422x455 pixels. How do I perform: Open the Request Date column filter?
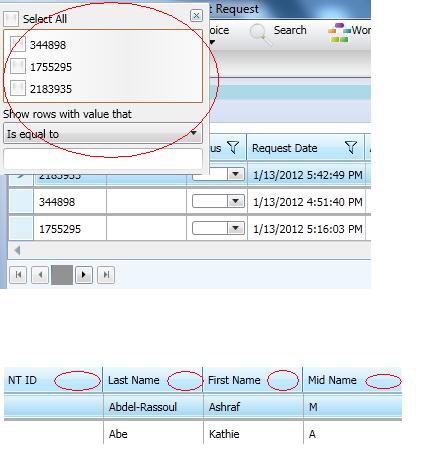point(351,147)
